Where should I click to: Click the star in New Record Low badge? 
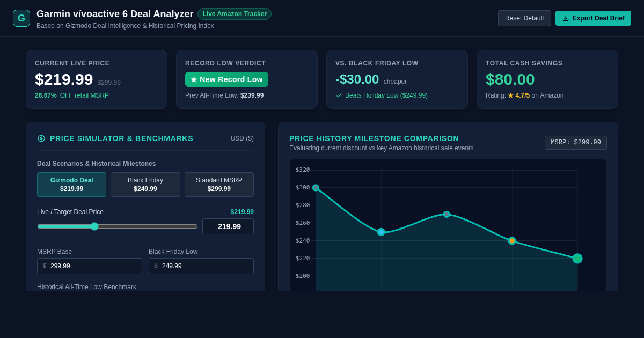[194, 79]
